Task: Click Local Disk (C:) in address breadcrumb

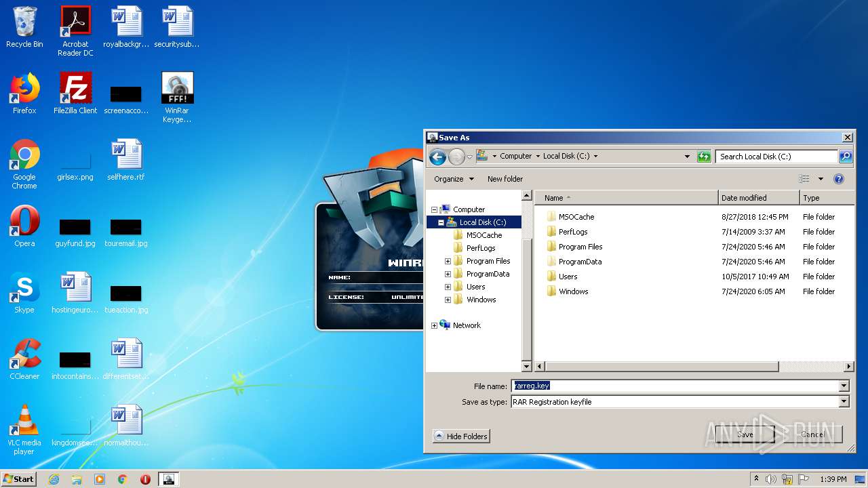Action: (x=566, y=156)
